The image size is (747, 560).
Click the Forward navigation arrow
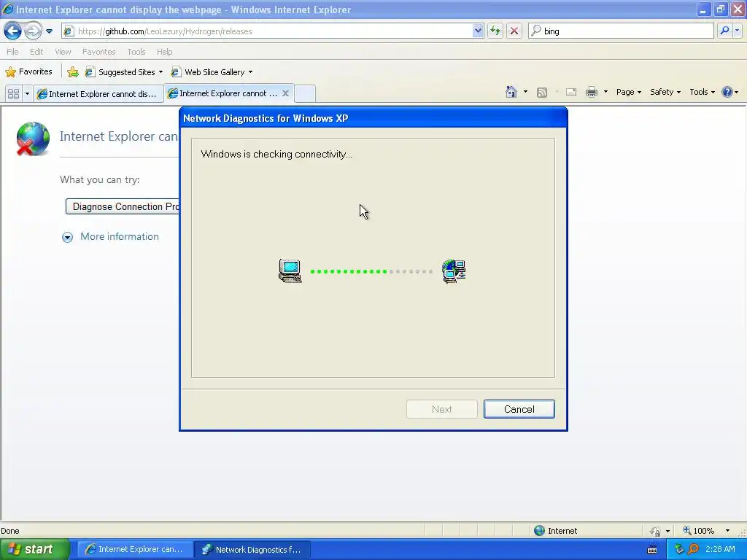(x=33, y=31)
